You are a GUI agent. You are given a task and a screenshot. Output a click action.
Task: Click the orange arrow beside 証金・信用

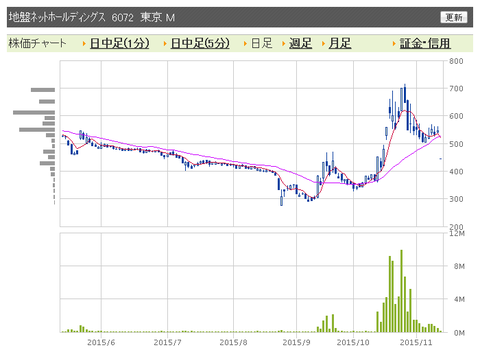(x=394, y=44)
